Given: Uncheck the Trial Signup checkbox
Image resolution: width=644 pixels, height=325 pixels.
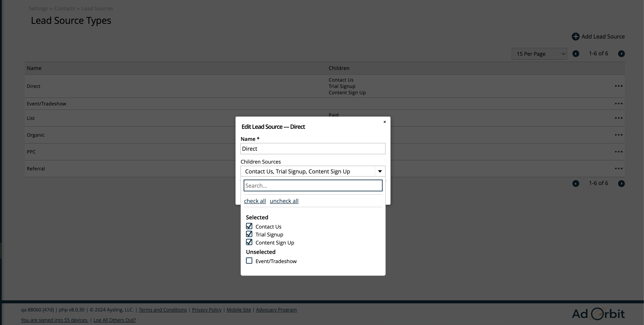Looking at the screenshot, I should pyautogui.click(x=249, y=234).
